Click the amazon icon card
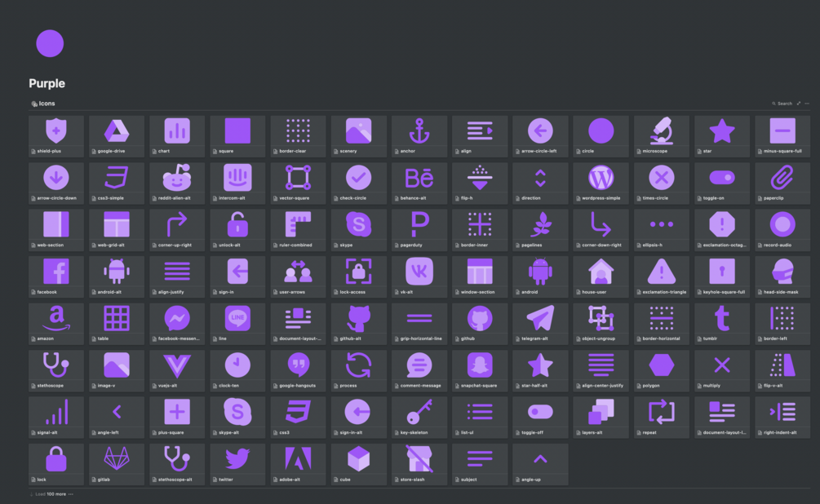Viewport: 820px width, 504px height. [56, 323]
